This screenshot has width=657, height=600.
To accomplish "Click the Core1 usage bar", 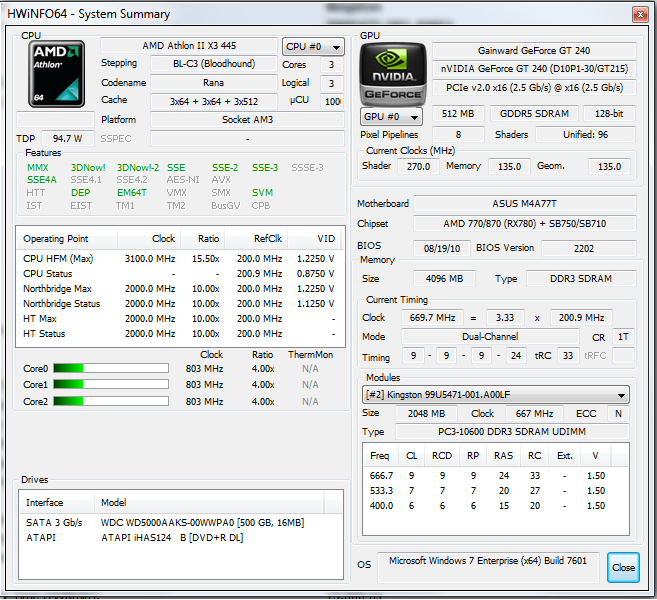I will pyautogui.click(x=111, y=384).
